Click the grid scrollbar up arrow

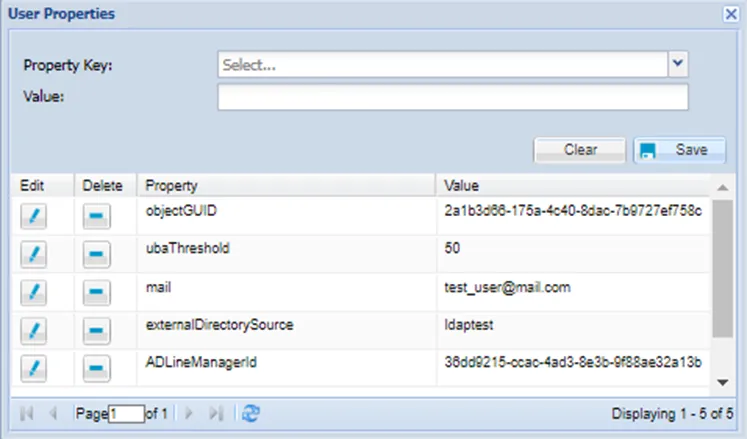coord(723,187)
